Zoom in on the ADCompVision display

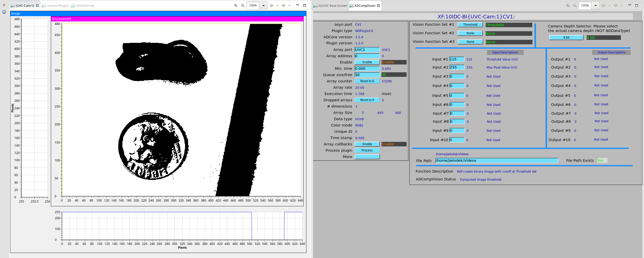pos(568,6)
